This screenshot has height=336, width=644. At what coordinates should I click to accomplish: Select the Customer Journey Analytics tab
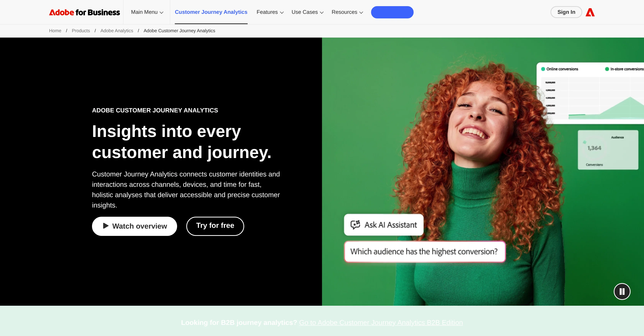[211, 12]
